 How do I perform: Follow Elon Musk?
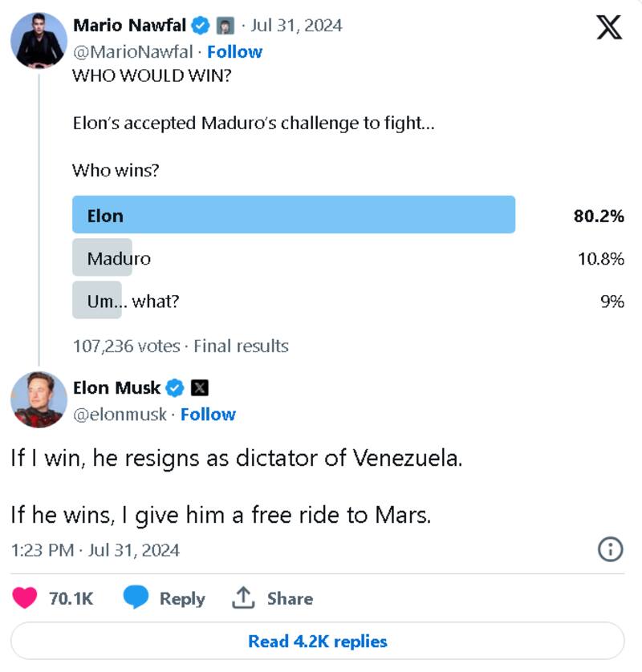[x=209, y=415]
